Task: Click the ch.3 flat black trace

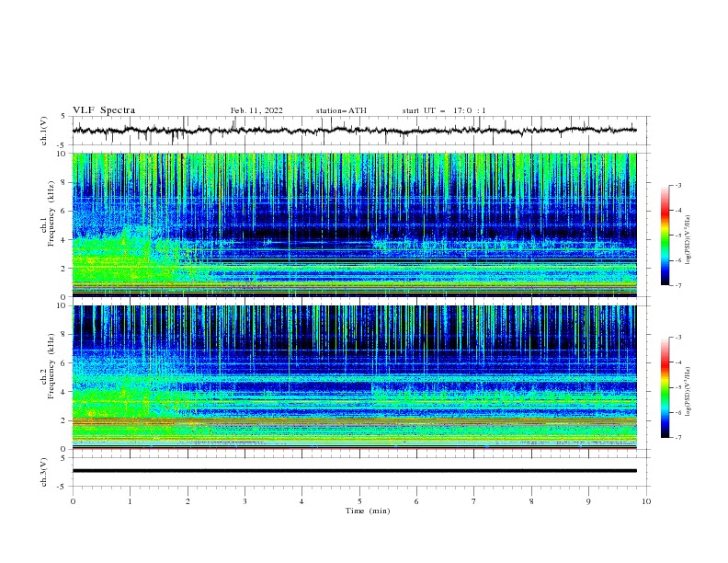Action: coord(355,471)
